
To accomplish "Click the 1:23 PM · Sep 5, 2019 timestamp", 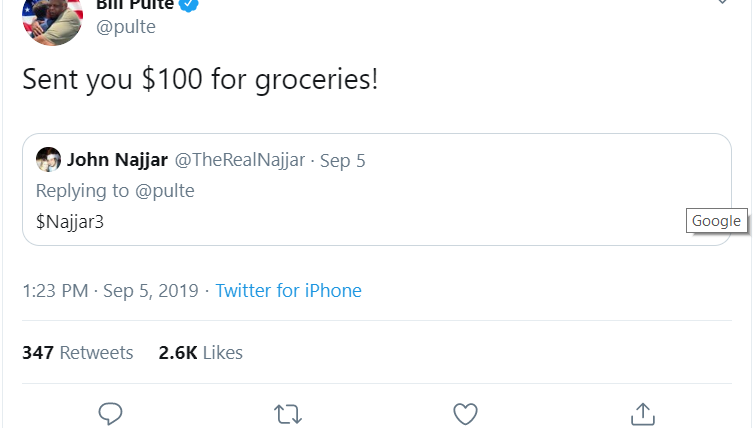I will pyautogui.click(x=110, y=291).
